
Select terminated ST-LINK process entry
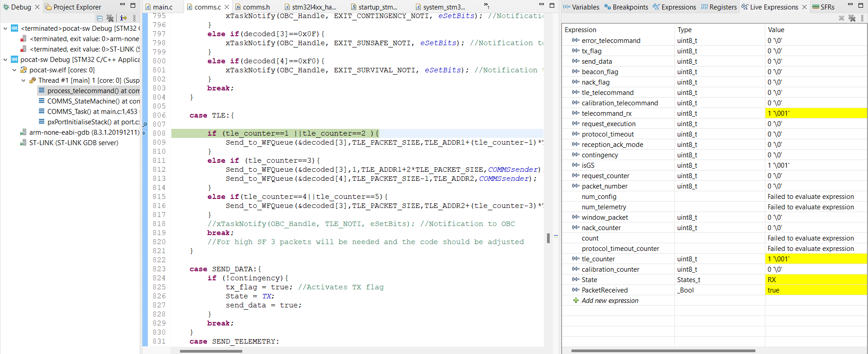(x=80, y=49)
